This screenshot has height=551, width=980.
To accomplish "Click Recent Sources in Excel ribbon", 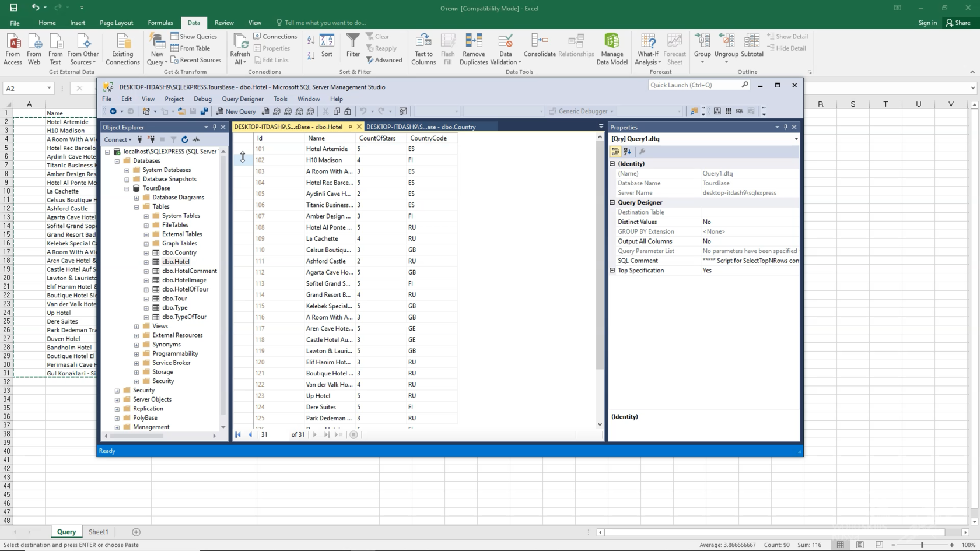I will point(195,60).
